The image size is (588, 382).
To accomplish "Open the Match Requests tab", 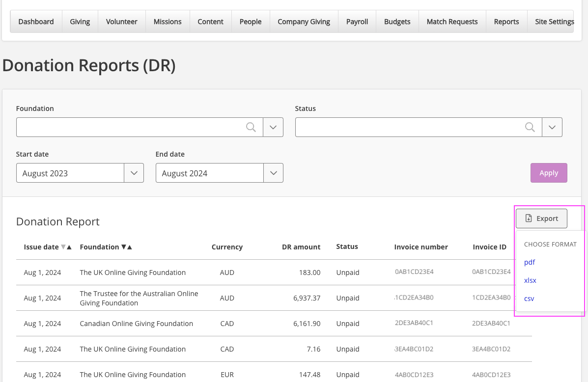I will (x=452, y=22).
